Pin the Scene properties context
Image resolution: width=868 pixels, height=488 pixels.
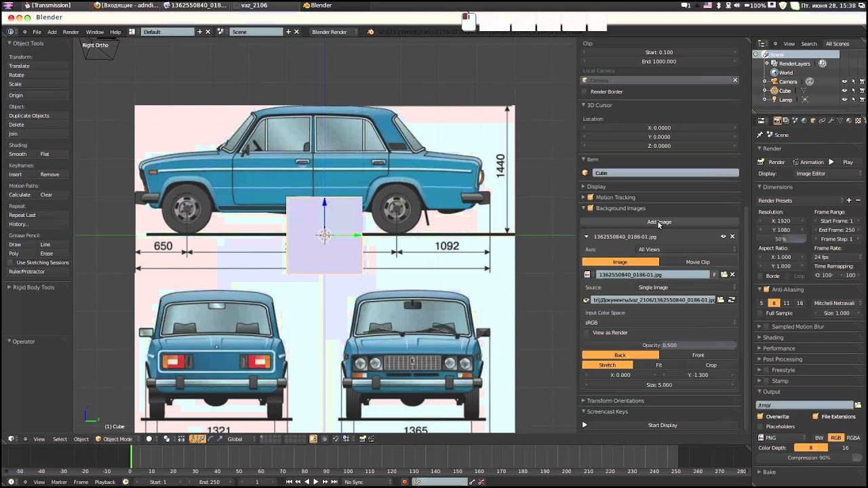click(760, 135)
